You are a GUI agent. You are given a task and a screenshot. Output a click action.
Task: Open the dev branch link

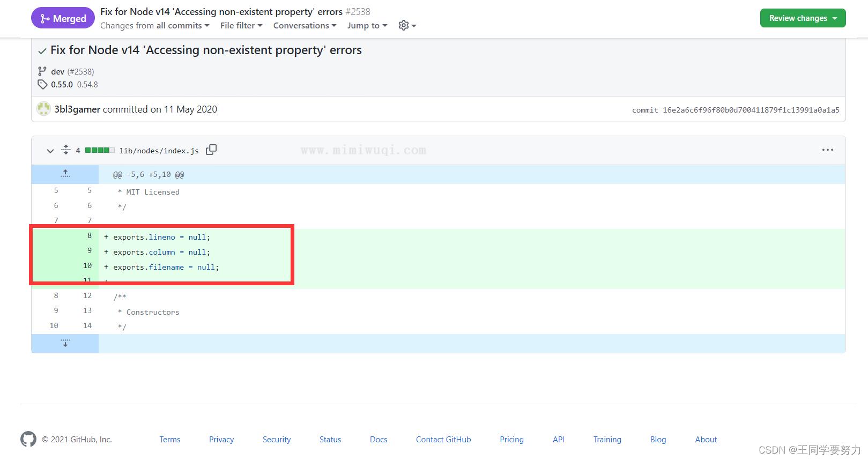click(x=58, y=71)
